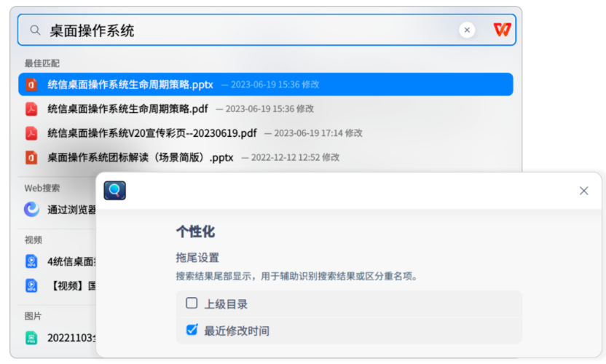Close the 个性化 settings dialog

pyautogui.click(x=583, y=191)
